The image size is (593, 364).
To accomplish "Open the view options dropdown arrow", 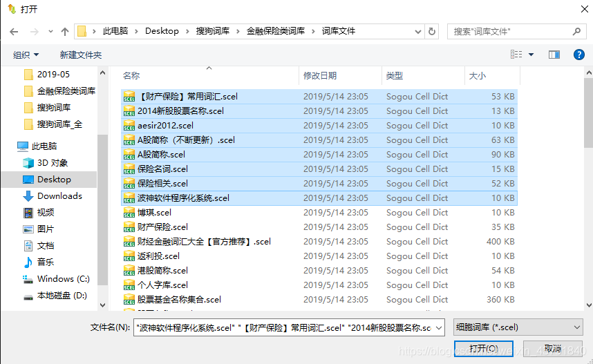I will pos(531,55).
